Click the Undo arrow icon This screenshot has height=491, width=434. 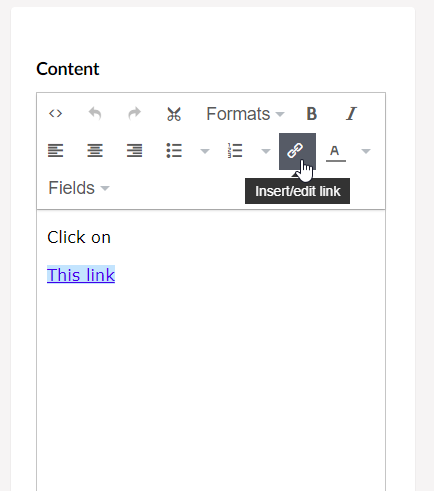[95, 114]
